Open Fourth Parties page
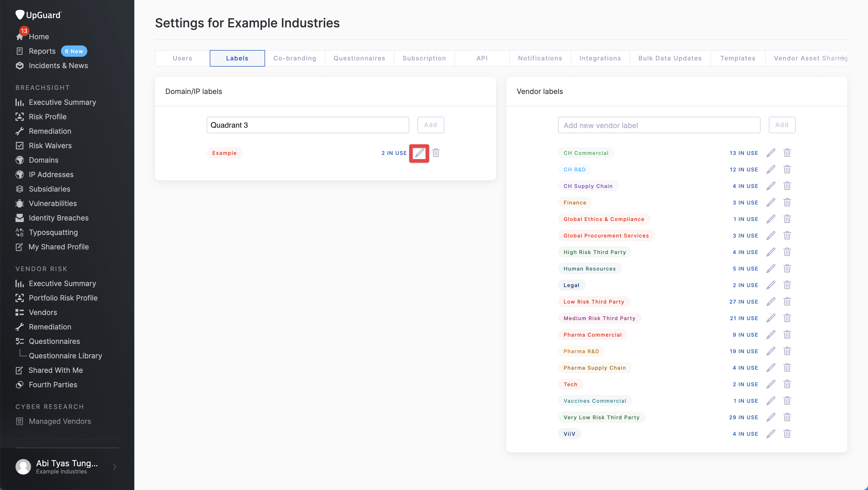This screenshot has width=868, height=490. click(x=52, y=385)
